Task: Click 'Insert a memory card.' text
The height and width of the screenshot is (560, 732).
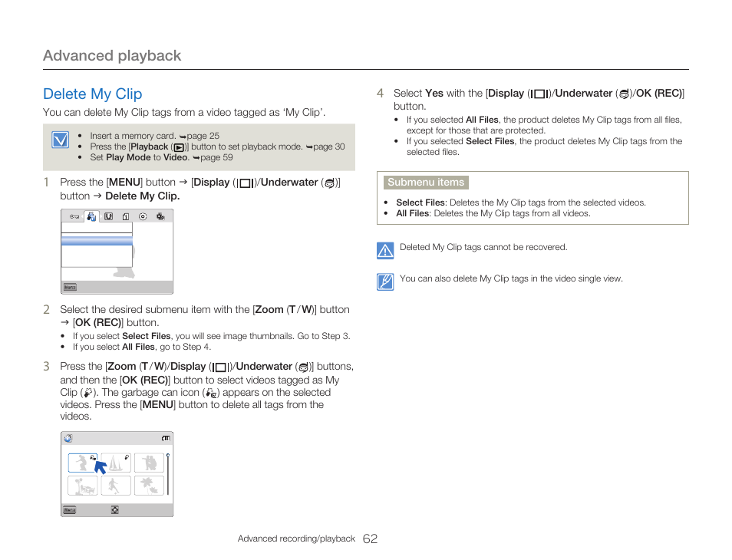Action: [133, 136]
